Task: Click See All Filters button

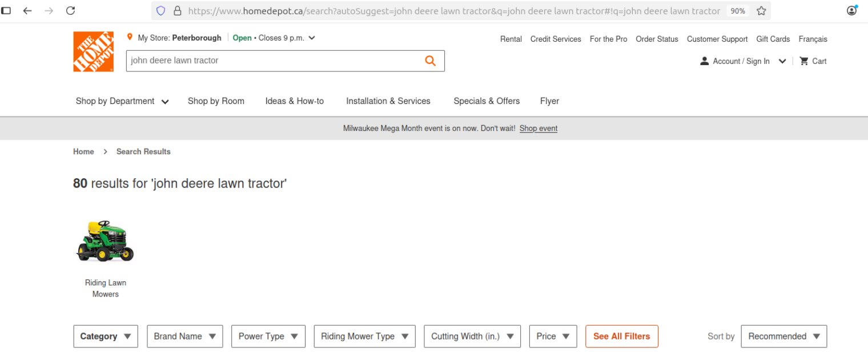Action: 622,337
